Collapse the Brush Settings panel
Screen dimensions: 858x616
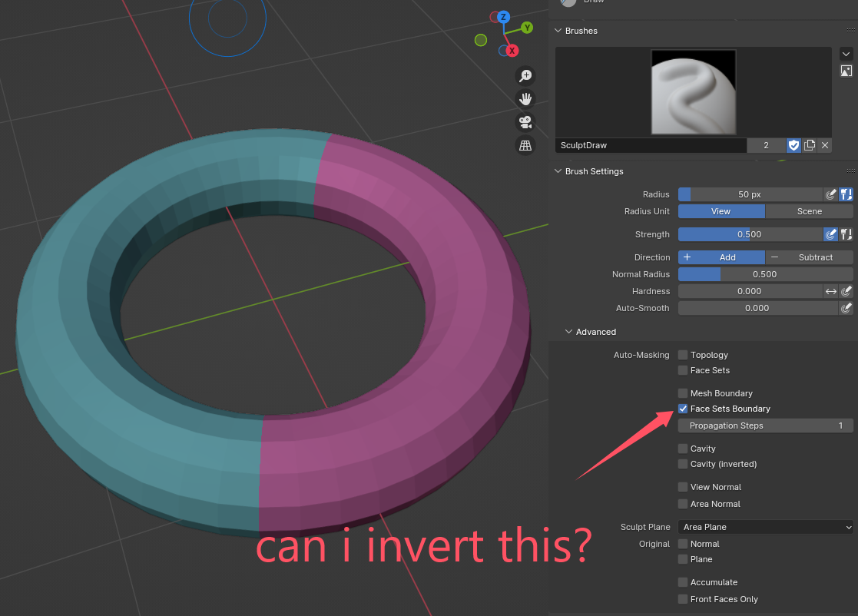click(558, 171)
